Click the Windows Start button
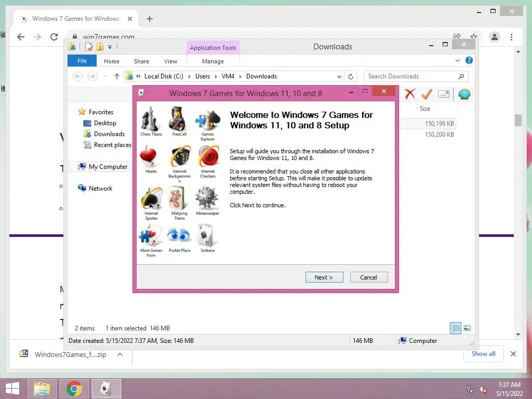Viewport: 532px width, 399px height. [x=12, y=388]
